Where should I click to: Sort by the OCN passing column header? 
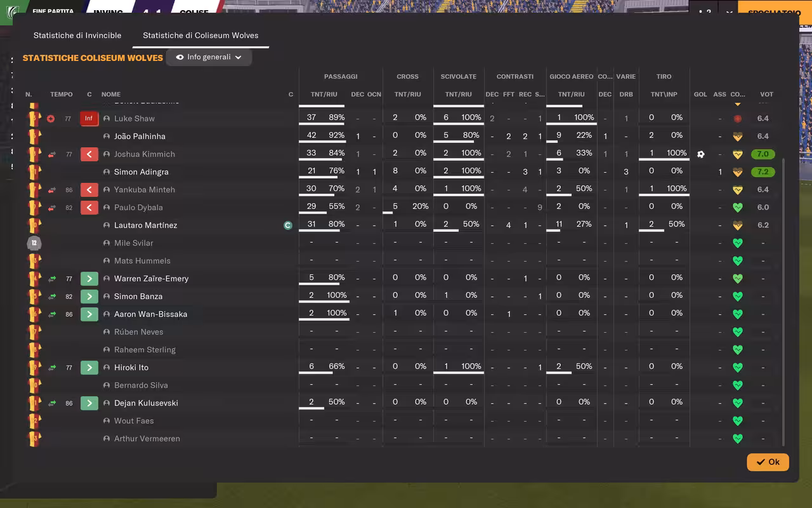click(x=374, y=95)
